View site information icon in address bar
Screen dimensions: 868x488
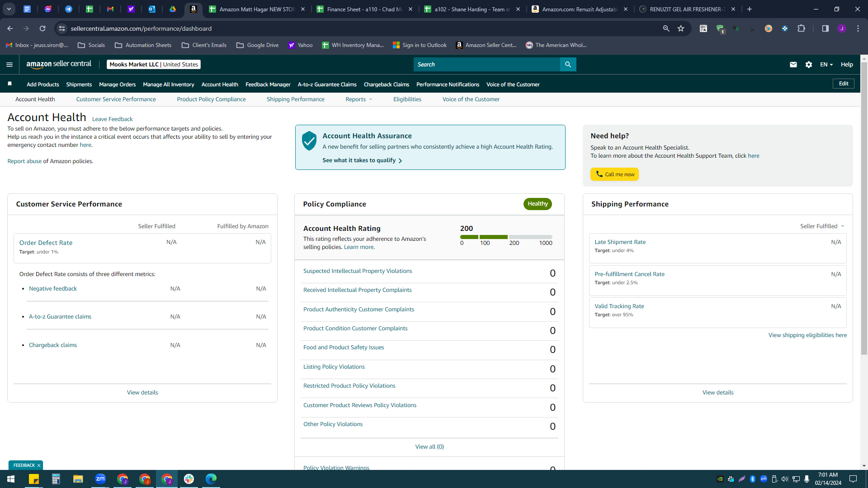[x=62, y=28]
